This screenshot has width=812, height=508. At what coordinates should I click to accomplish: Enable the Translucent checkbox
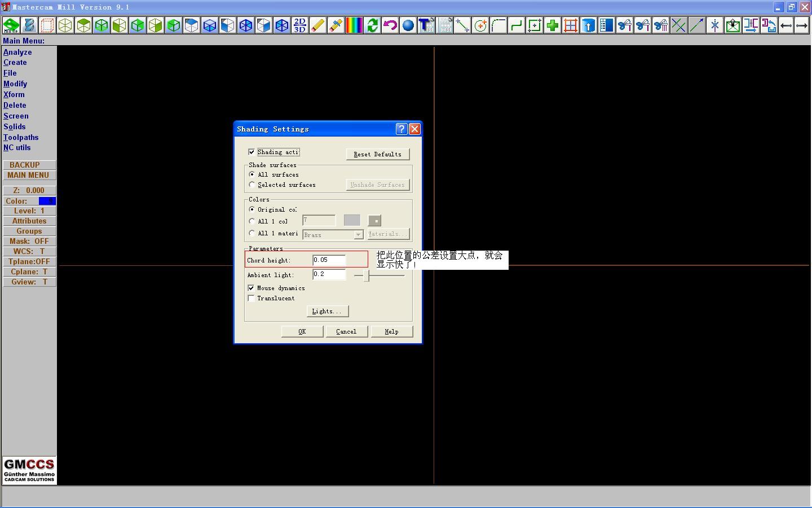click(x=251, y=298)
